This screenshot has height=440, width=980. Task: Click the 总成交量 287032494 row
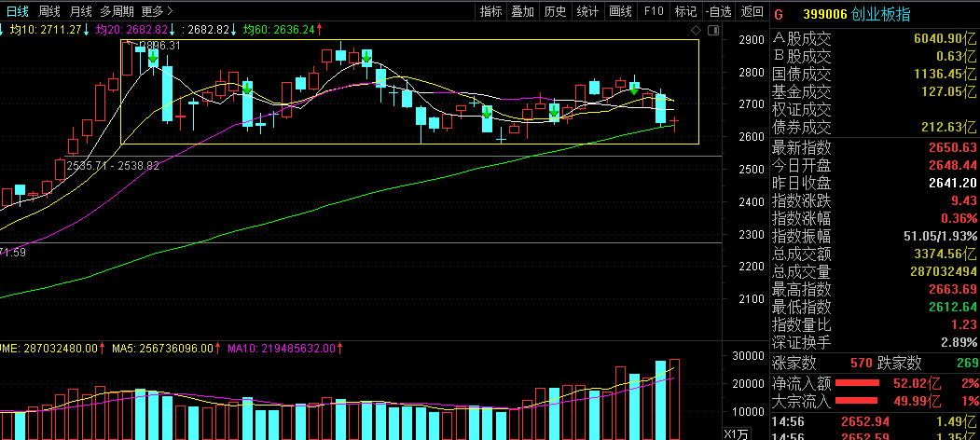[875, 272]
